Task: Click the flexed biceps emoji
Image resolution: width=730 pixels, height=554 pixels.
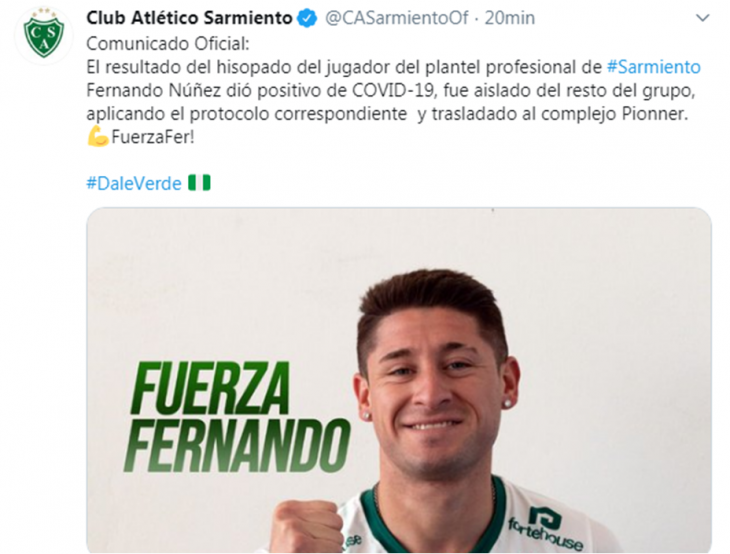Action: point(98,137)
